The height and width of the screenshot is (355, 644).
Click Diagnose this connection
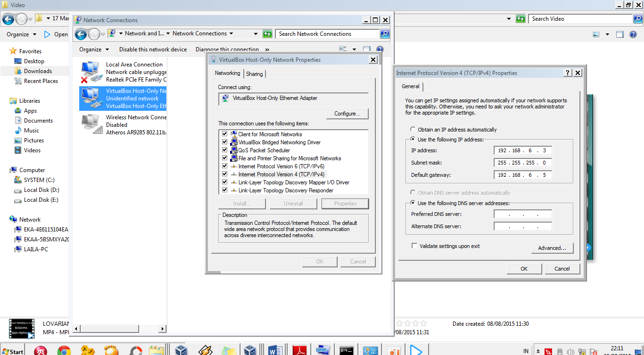click(x=227, y=50)
